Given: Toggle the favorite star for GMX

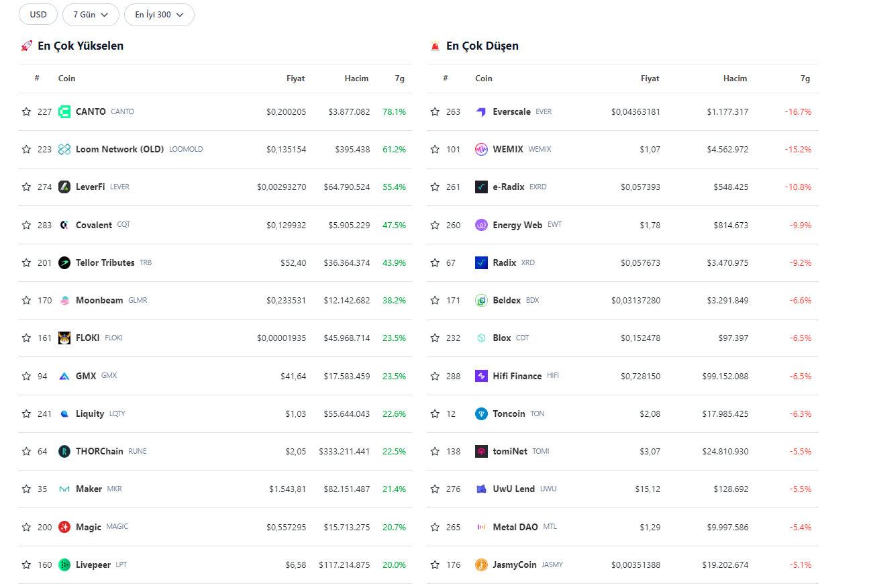Looking at the screenshot, I should pos(26,377).
